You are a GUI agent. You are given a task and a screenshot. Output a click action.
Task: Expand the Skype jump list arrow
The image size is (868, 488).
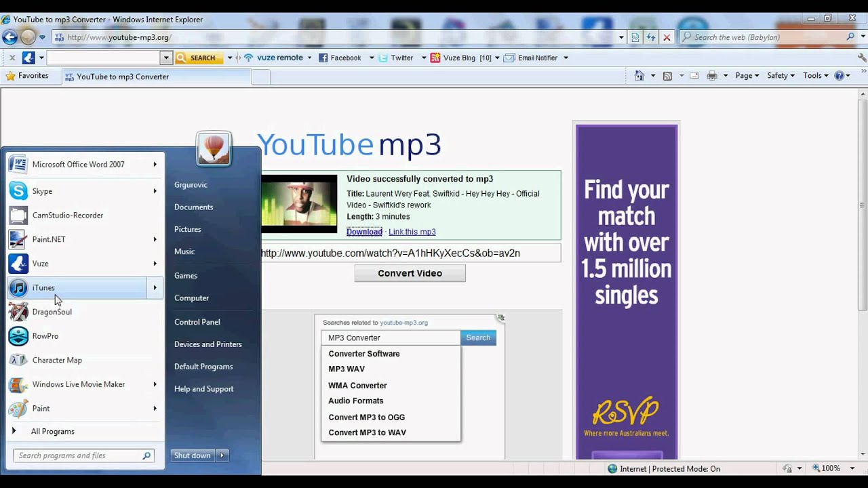tap(155, 191)
